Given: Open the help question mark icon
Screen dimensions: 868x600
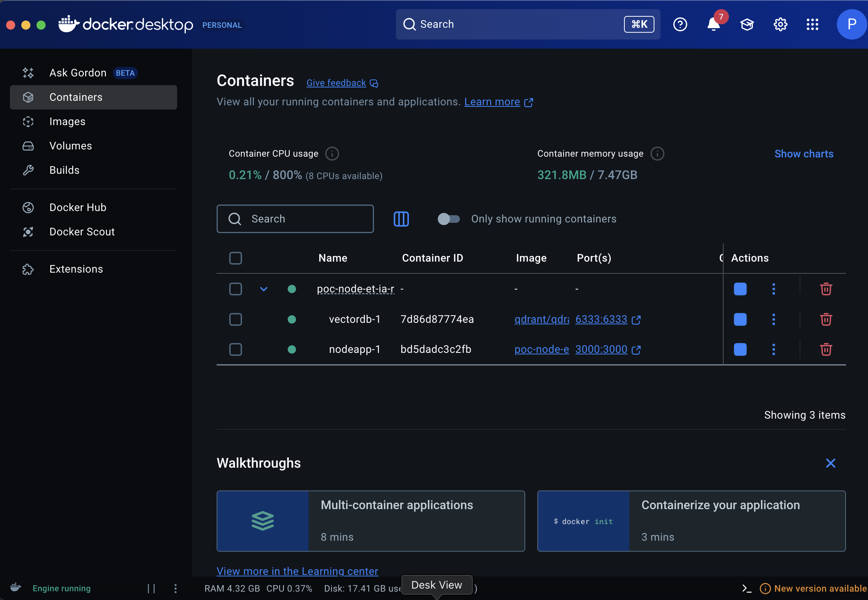Looking at the screenshot, I should click(x=680, y=25).
